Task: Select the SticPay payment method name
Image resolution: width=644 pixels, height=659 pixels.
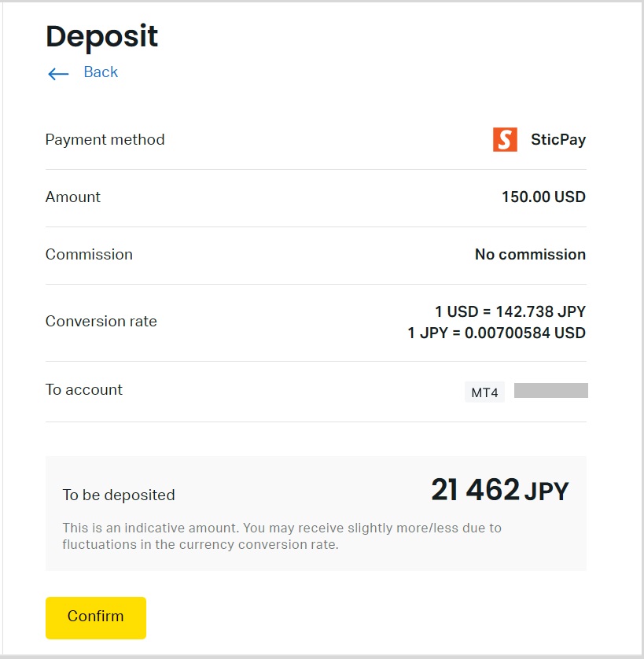Action: 558,140
